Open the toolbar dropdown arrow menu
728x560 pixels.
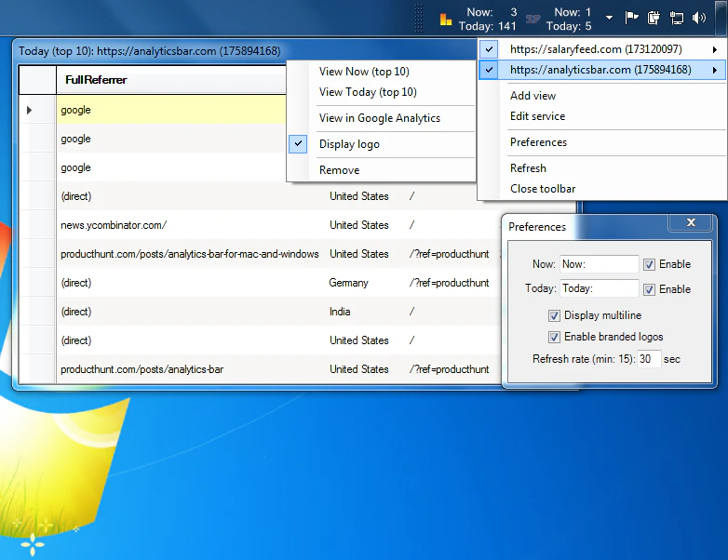pyautogui.click(x=609, y=18)
